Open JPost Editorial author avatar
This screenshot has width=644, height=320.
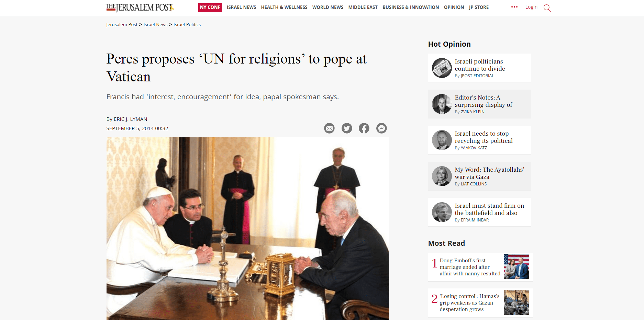coord(442,68)
